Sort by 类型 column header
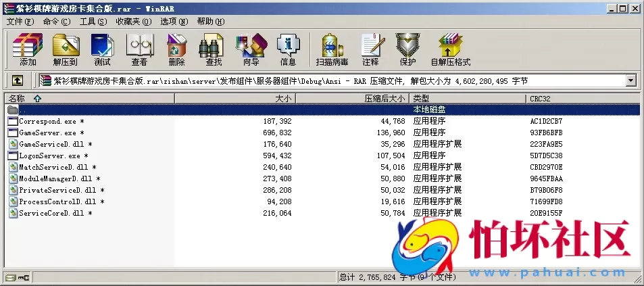Viewport: 644px width, 286px height. click(x=468, y=99)
